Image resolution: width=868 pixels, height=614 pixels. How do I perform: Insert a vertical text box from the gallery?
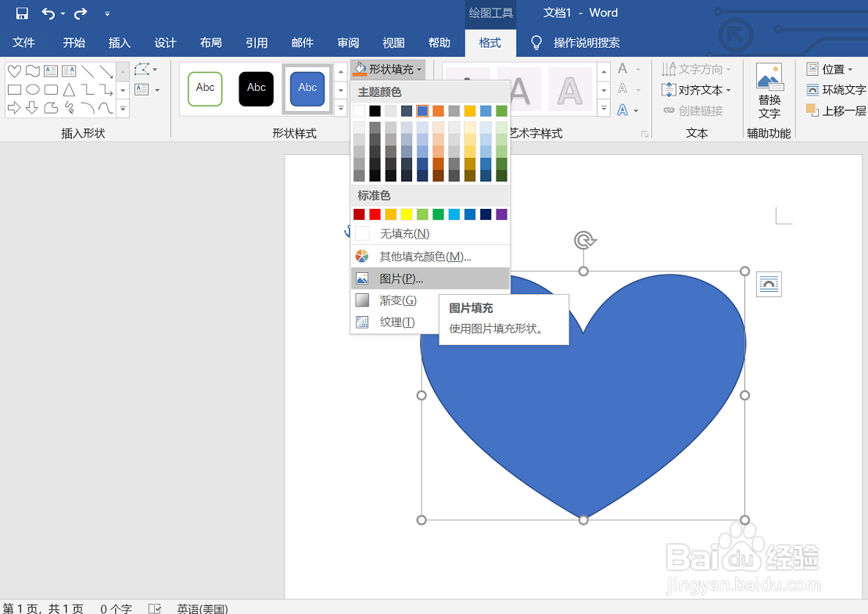click(69, 71)
